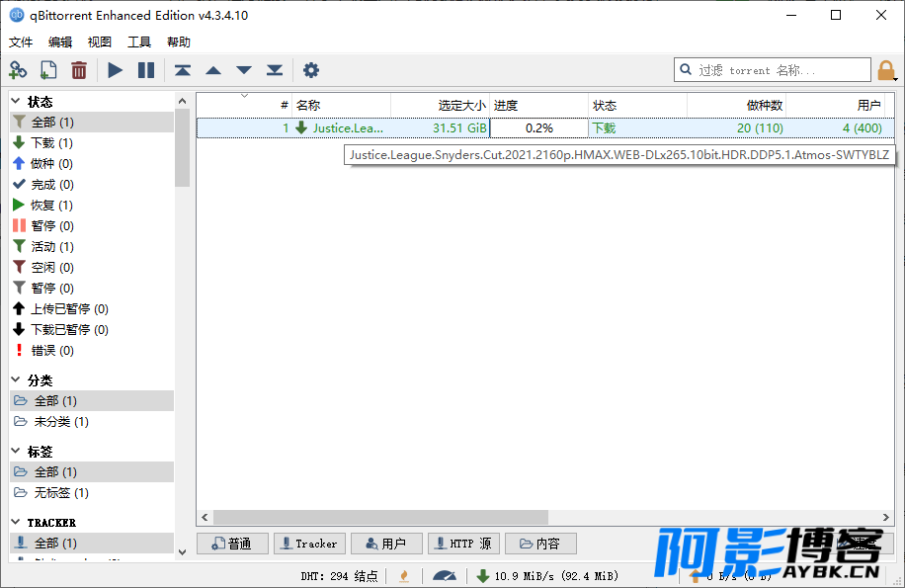The width and height of the screenshot is (905, 588).
Task: Collapse the TRACKER section
Action: click(x=16, y=522)
